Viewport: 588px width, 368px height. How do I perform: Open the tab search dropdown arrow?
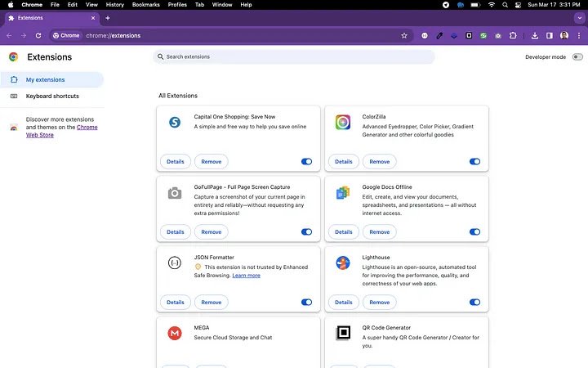(579, 18)
